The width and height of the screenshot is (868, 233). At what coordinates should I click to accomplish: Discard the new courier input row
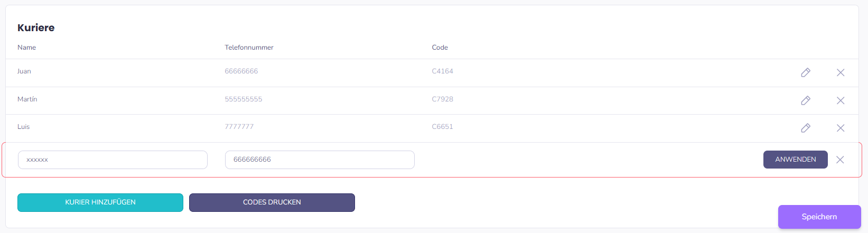pos(839,160)
